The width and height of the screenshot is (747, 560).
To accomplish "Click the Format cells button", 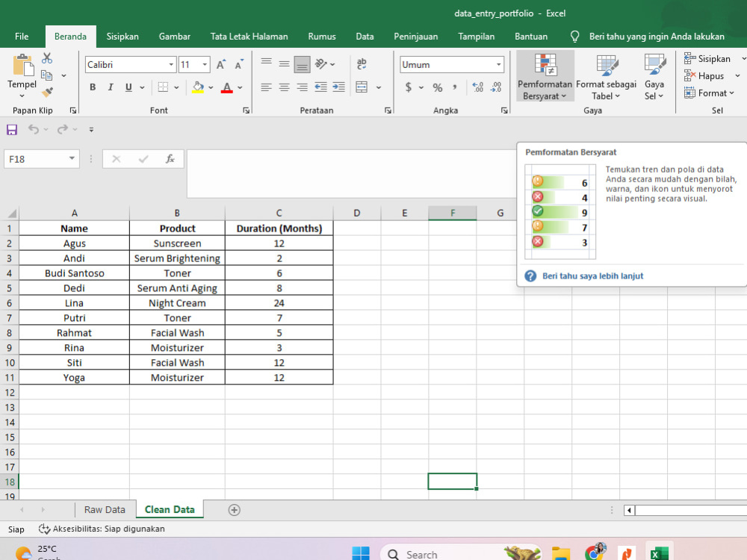I will point(710,93).
